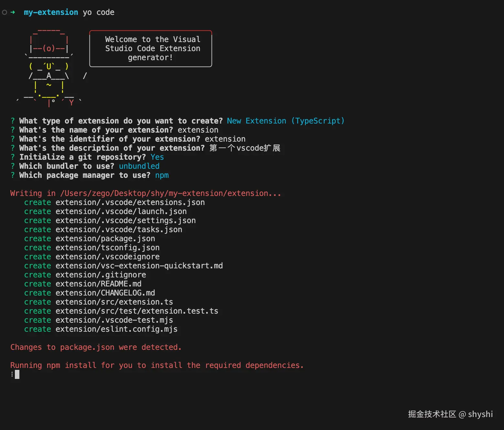Click the 'New Extension (TypeScript)' answer
Viewport: 504px width, 430px height.
pos(286,121)
